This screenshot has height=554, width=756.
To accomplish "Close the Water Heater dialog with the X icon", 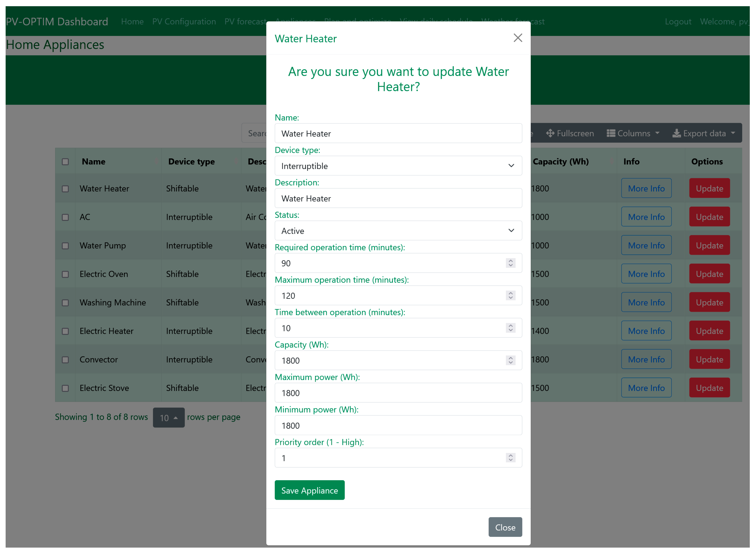I will point(518,38).
